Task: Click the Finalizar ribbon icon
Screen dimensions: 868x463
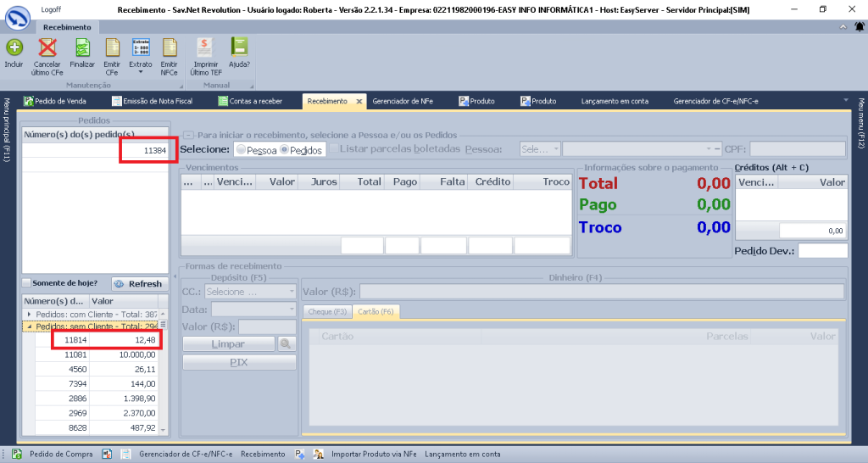Action: pyautogui.click(x=82, y=48)
